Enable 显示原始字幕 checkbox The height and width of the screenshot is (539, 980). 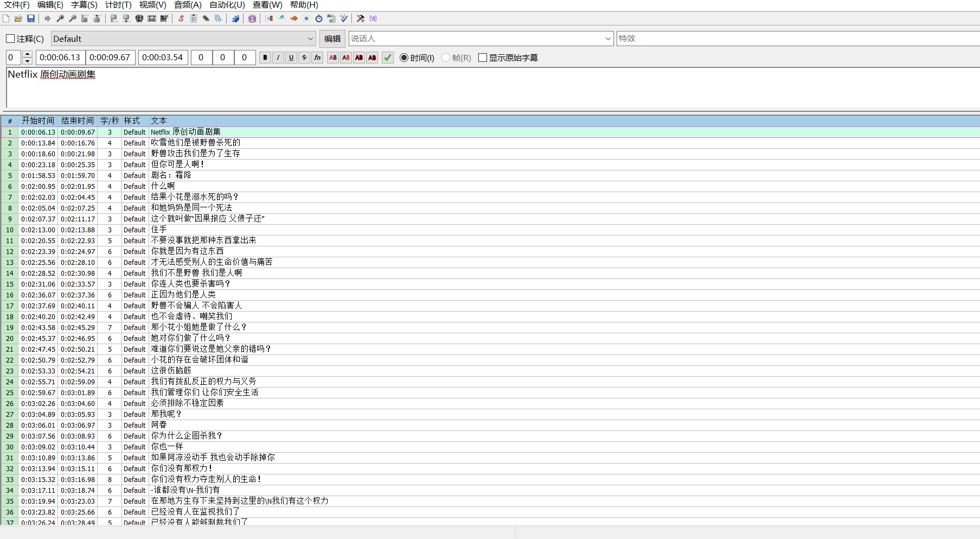[483, 58]
